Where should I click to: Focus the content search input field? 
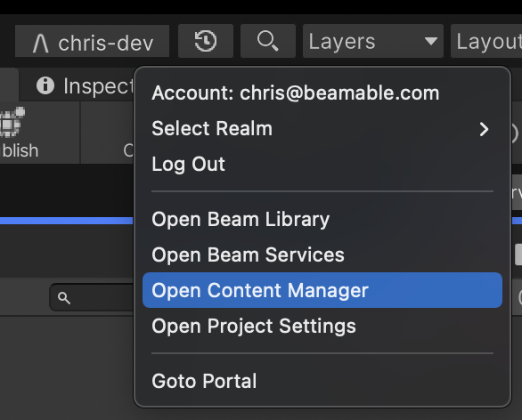click(x=92, y=297)
